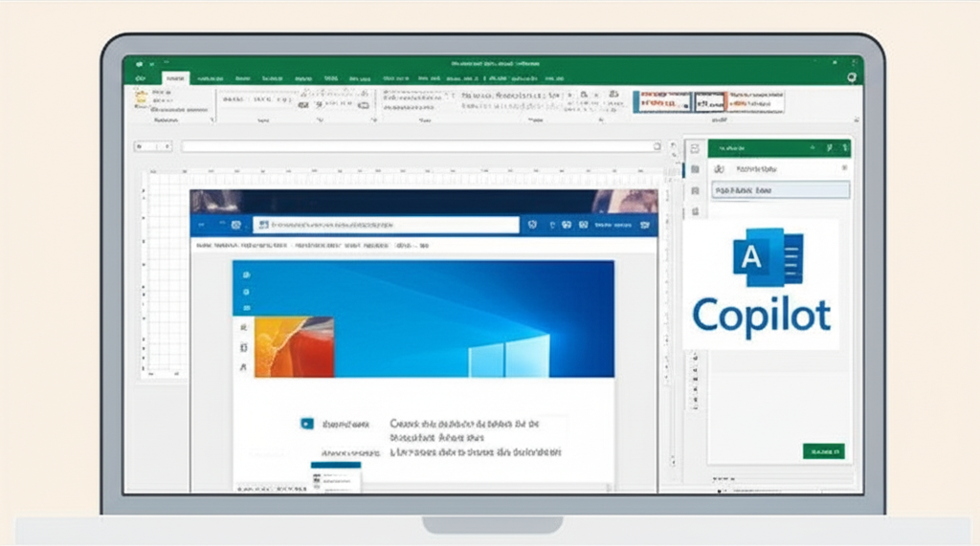Click the person icon below the banner sidebar
Screen dimensions: 980x546
tap(243, 367)
